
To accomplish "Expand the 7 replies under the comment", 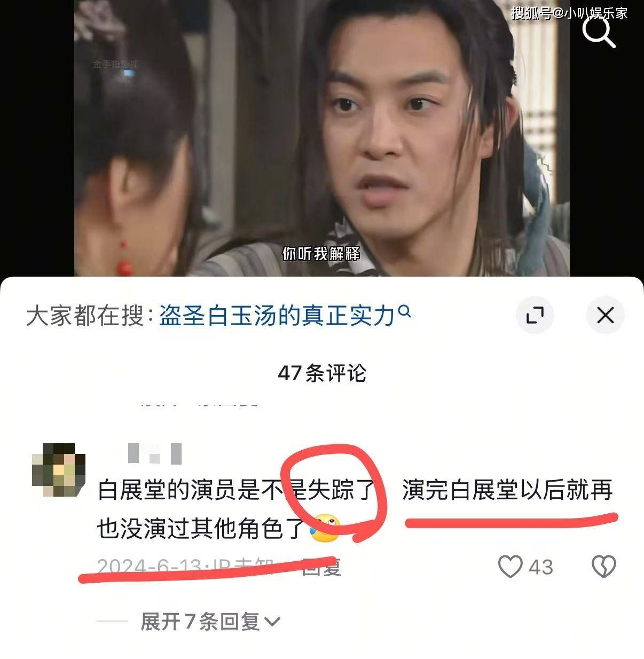I will click(x=210, y=621).
